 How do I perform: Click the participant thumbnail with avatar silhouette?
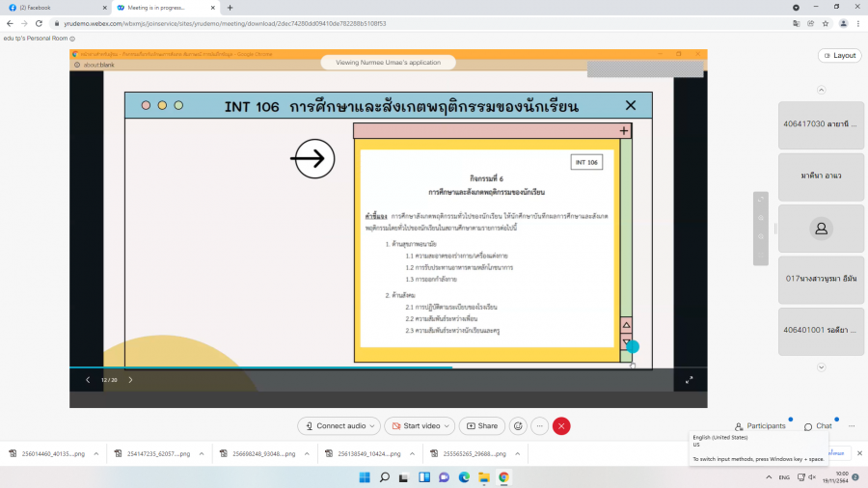[x=821, y=229]
